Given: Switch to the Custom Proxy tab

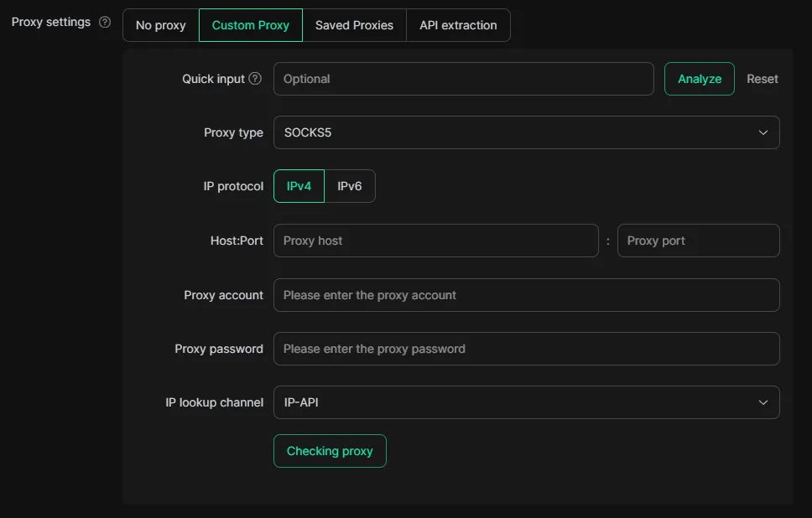Looking at the screenshot, I should pyautogui.click(x=250, y=25).
